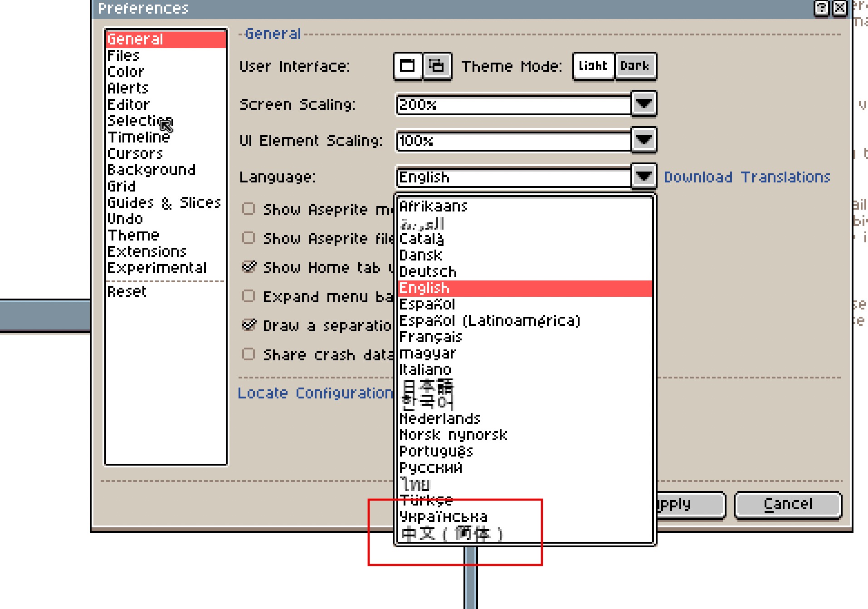Switch theme mode to Light

click(x=593, y=66)
